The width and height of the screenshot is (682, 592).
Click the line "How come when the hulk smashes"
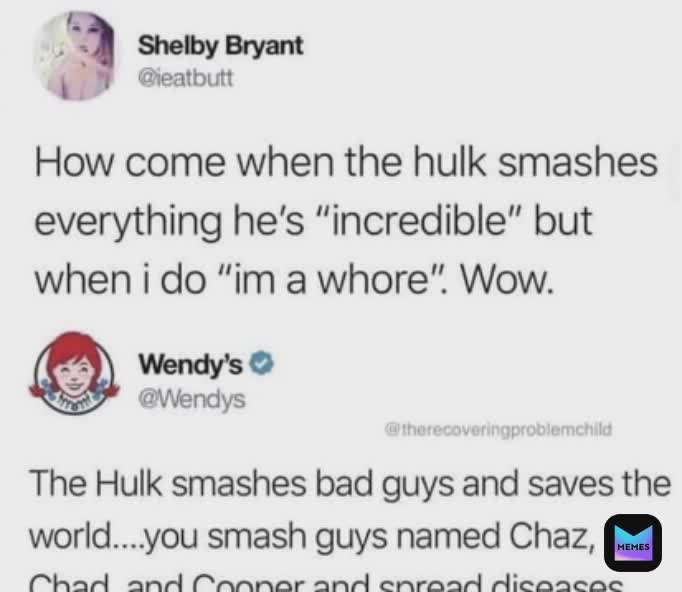(346, 163)
